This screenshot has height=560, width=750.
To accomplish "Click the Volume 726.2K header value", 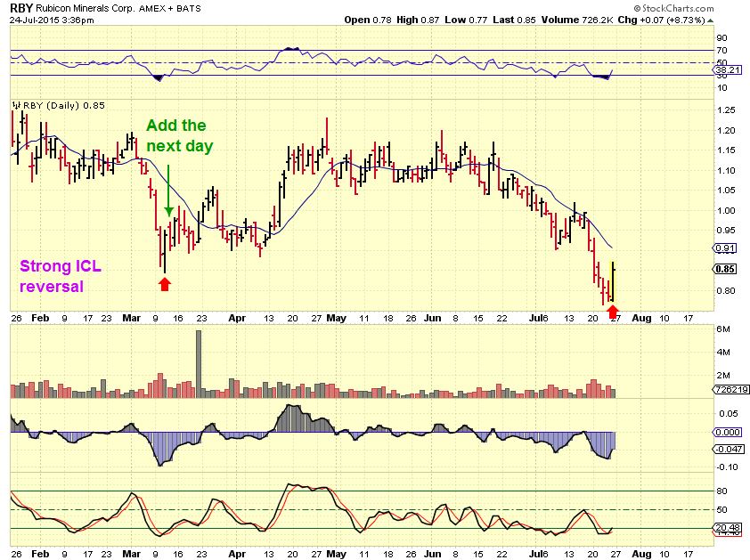I will tap(577, 20).
